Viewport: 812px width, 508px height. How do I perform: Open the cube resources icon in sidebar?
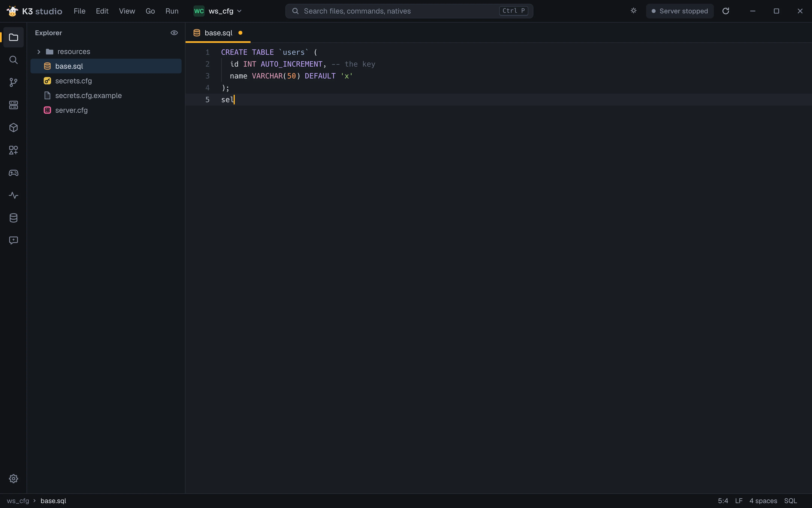pyautogui.click(x=13, y=128)
